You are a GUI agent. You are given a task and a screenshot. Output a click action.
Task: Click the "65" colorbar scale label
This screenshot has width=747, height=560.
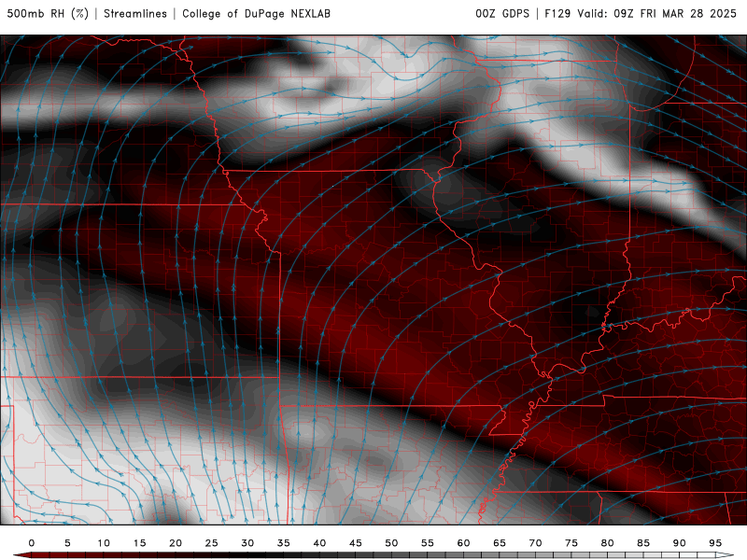tap(500, 543)
